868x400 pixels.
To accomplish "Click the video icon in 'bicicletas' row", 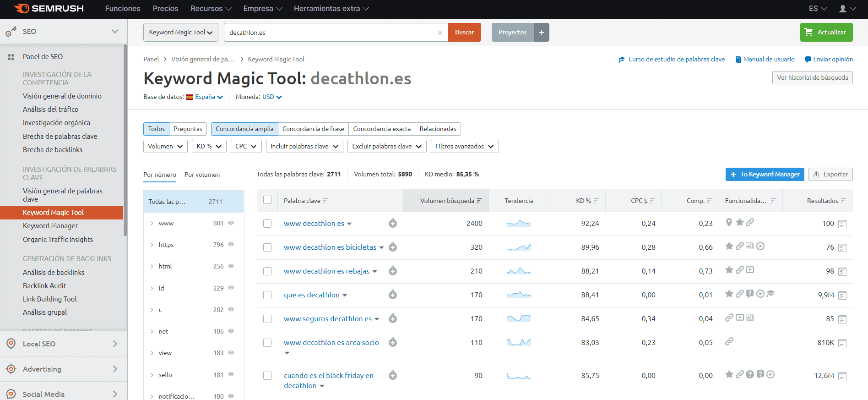I will tap(760, 246).
